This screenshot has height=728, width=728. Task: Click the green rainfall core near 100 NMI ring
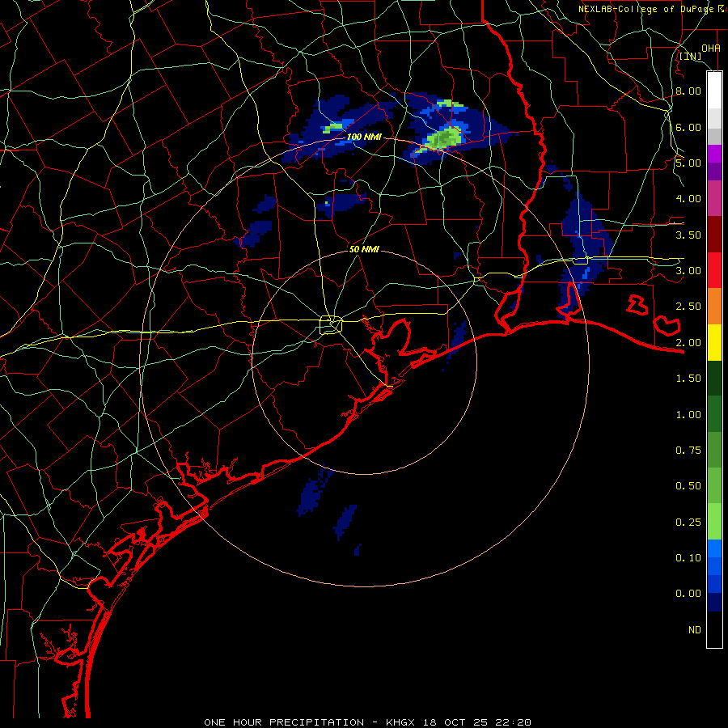point(444,138)
